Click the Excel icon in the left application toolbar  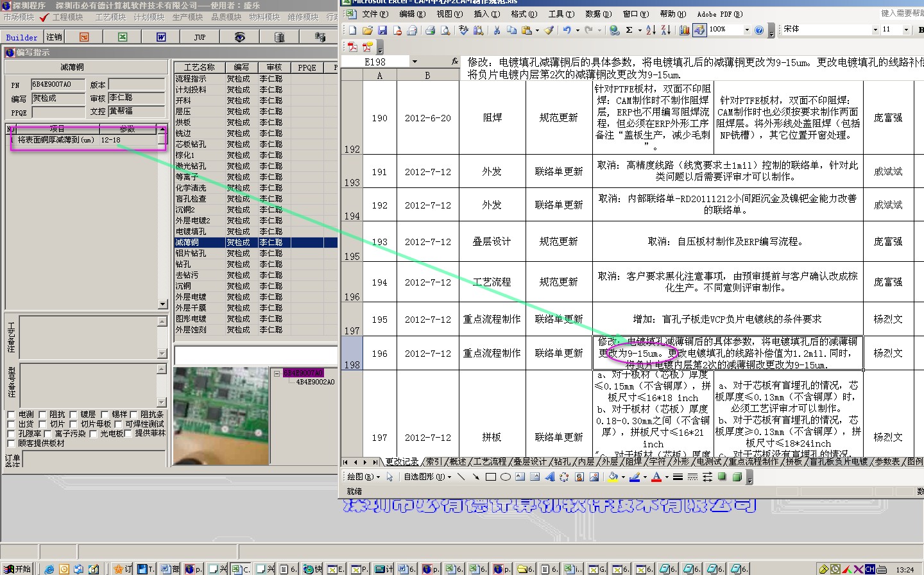click(x=123, y=37)
